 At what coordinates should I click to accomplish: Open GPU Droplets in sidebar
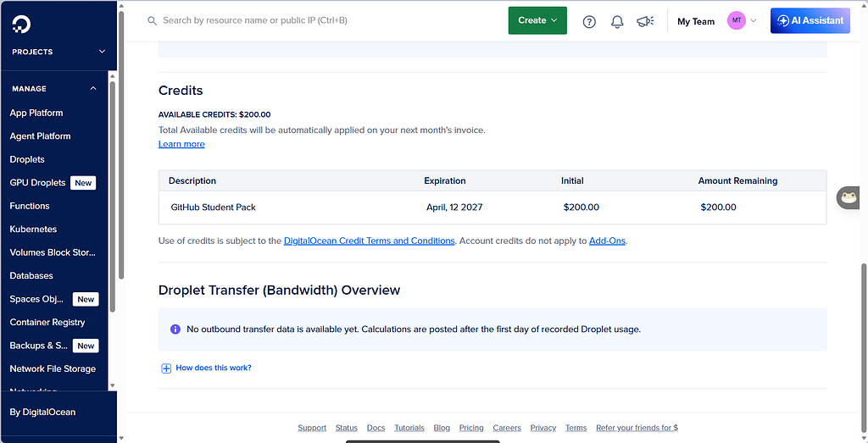pyautogui.click(x=37, y=182)
